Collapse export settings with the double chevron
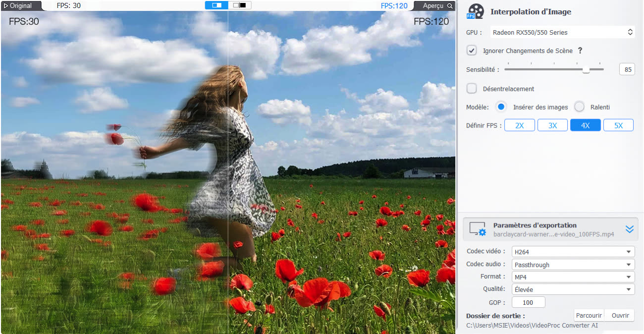This screenshot has width=644, height=334. click(629, 229)
